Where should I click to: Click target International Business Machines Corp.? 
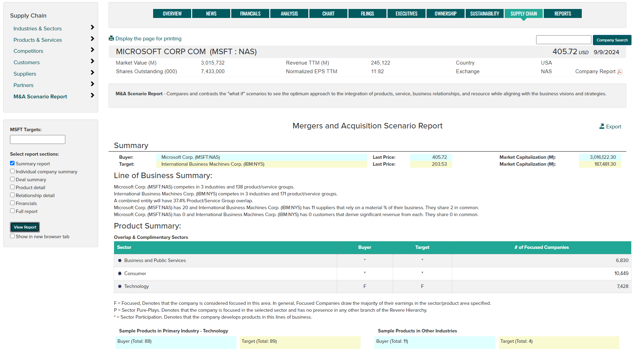(213, 164)
